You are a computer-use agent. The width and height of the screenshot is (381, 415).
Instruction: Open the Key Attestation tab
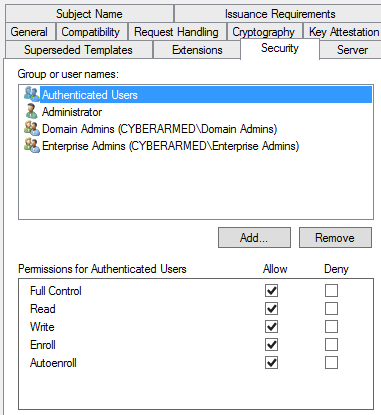[343, 32]
